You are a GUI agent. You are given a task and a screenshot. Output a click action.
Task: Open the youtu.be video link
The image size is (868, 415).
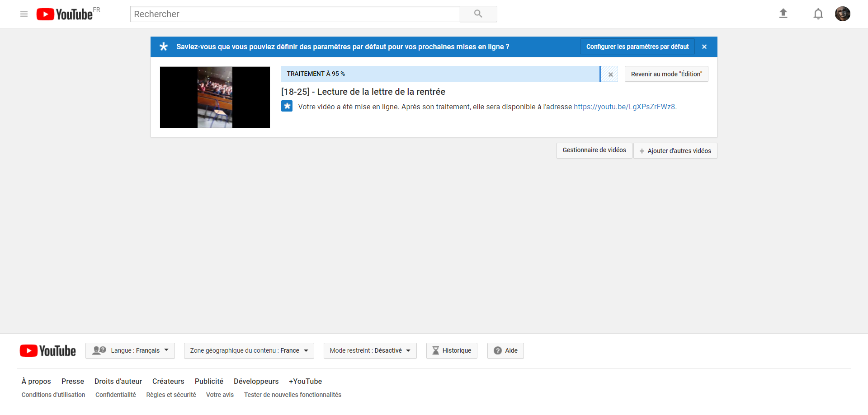(624, 107)
